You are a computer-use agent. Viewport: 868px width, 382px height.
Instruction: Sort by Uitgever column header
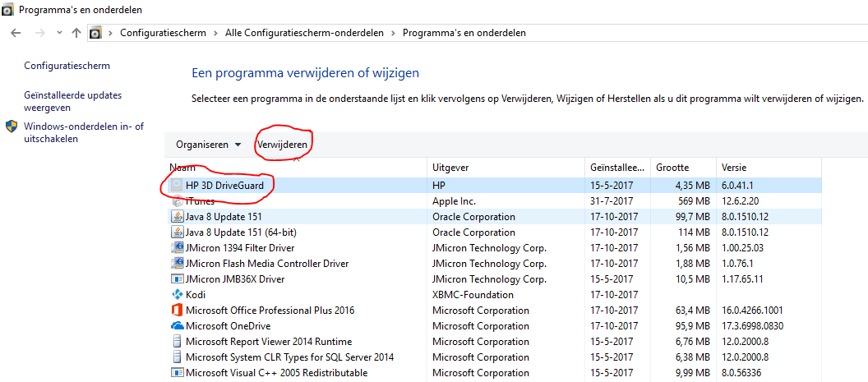pos(506,168)
